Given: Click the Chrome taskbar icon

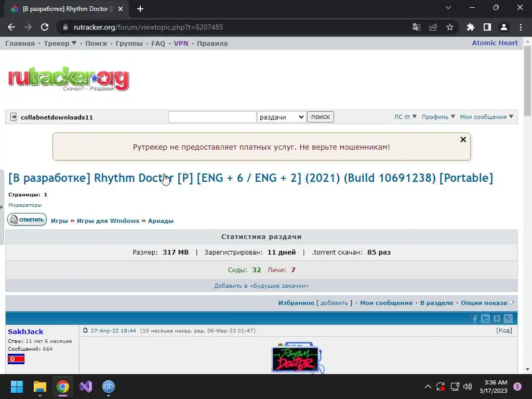Looking at the screenshot, I should [x=63, y=387].
